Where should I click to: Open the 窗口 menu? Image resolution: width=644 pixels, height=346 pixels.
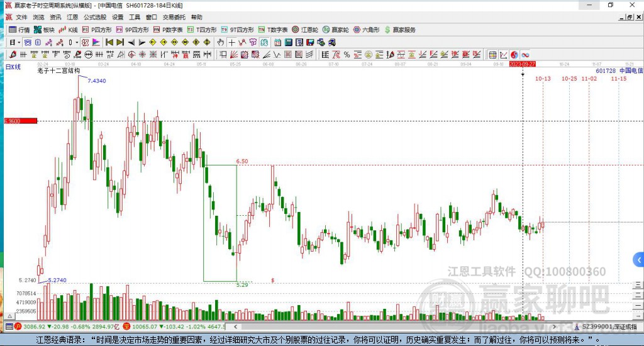click(152, 17)
